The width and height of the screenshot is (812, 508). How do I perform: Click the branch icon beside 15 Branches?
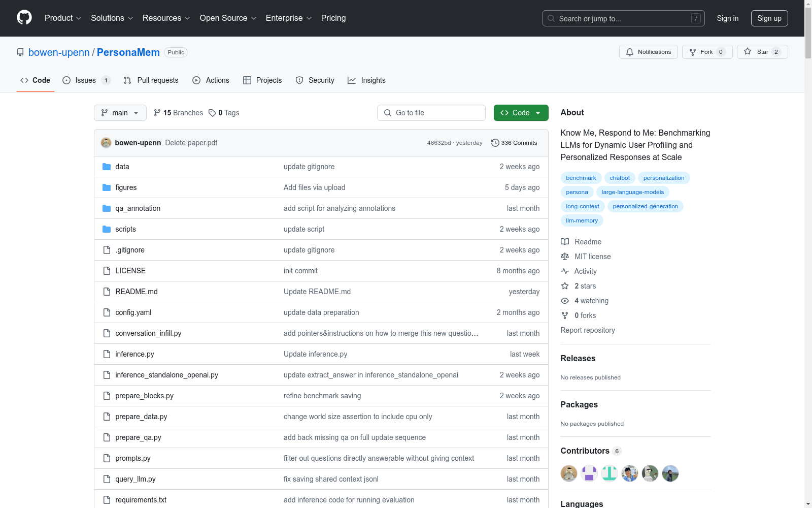coord(157,113)
